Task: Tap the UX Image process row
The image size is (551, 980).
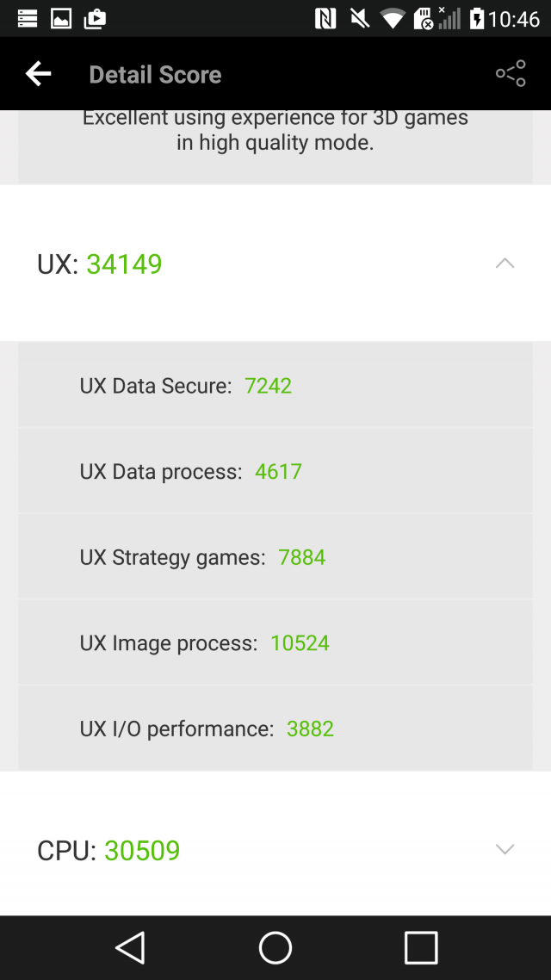Action: 275,643
